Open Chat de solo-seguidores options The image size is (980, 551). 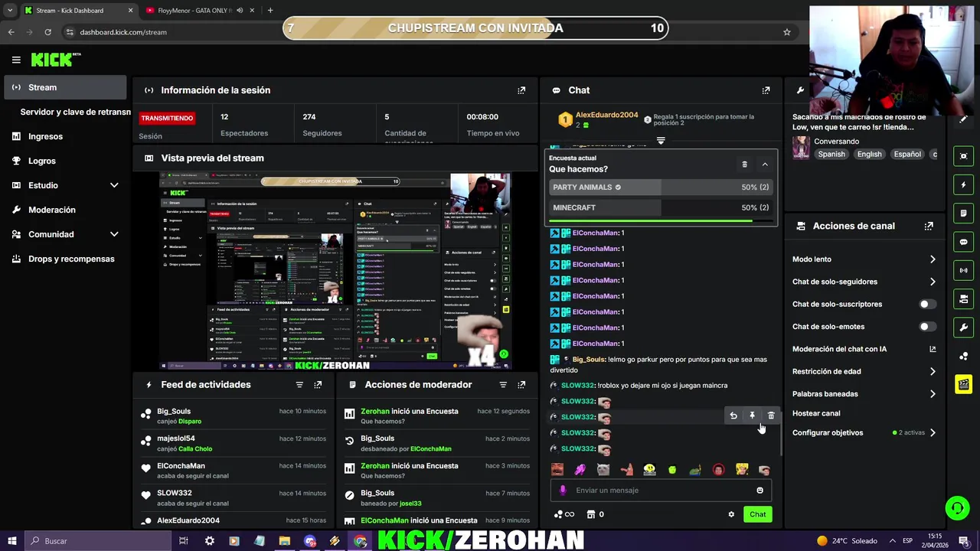tap(864, 282)
